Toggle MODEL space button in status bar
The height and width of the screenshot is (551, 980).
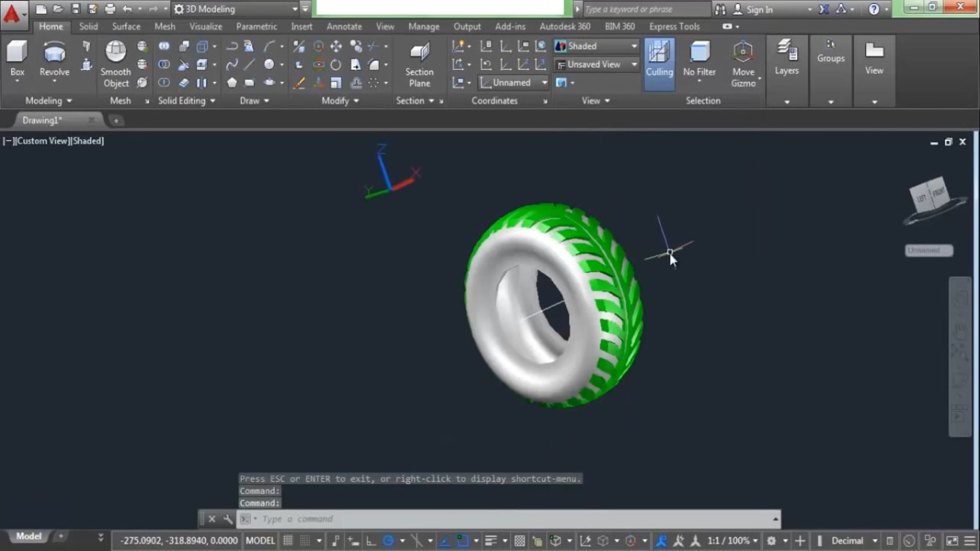[260, 540]
